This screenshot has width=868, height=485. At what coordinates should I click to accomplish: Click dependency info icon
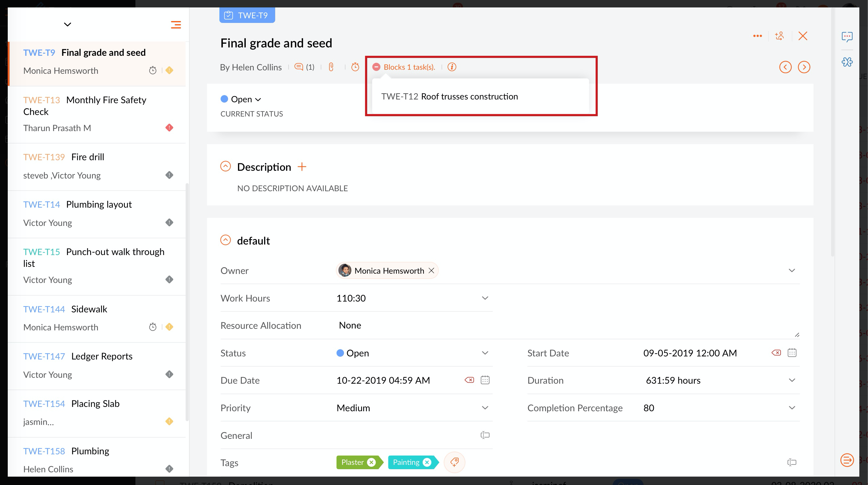(x=452, y=67)
